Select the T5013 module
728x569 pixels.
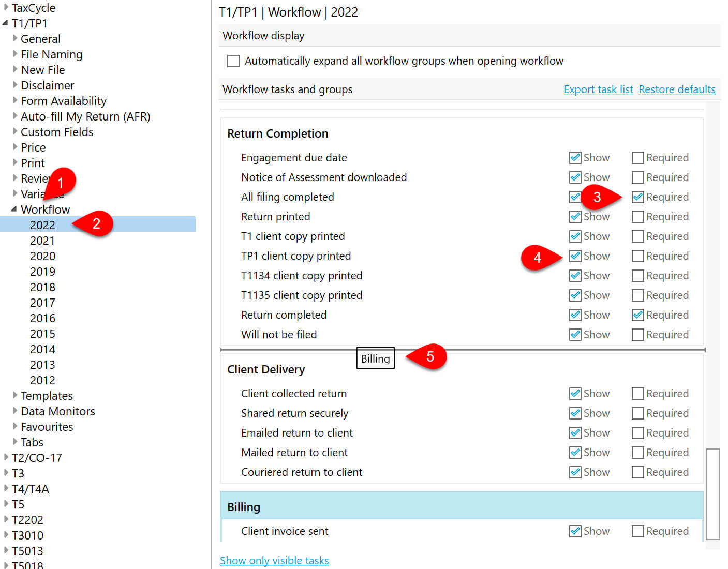coord(27,551)
